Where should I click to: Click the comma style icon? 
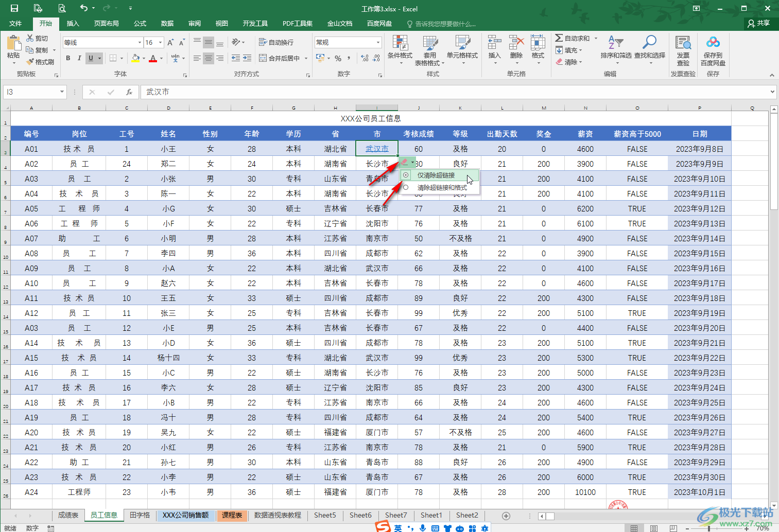click(349, 58)
